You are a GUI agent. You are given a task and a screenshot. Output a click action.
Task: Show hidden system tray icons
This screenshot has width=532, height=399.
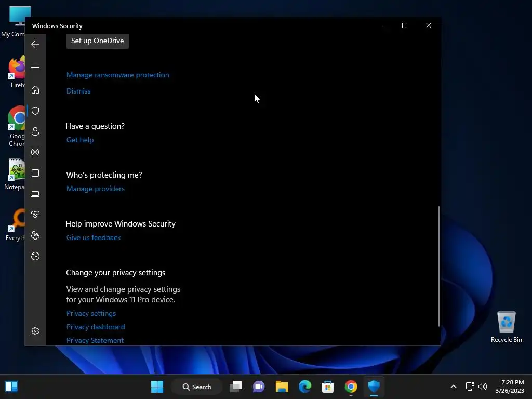(453, 387)
